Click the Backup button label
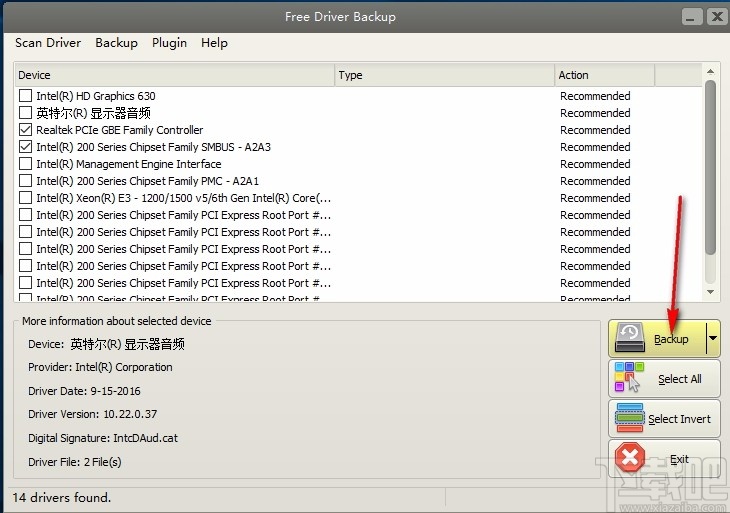This screenshot has height=513, width=730. tap(671, 339)
